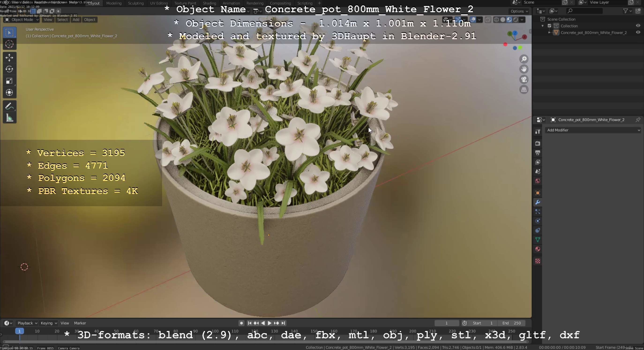Open the timeline editor type dropdown
This screenshot has width=644, height=350.
pos(8,323)
